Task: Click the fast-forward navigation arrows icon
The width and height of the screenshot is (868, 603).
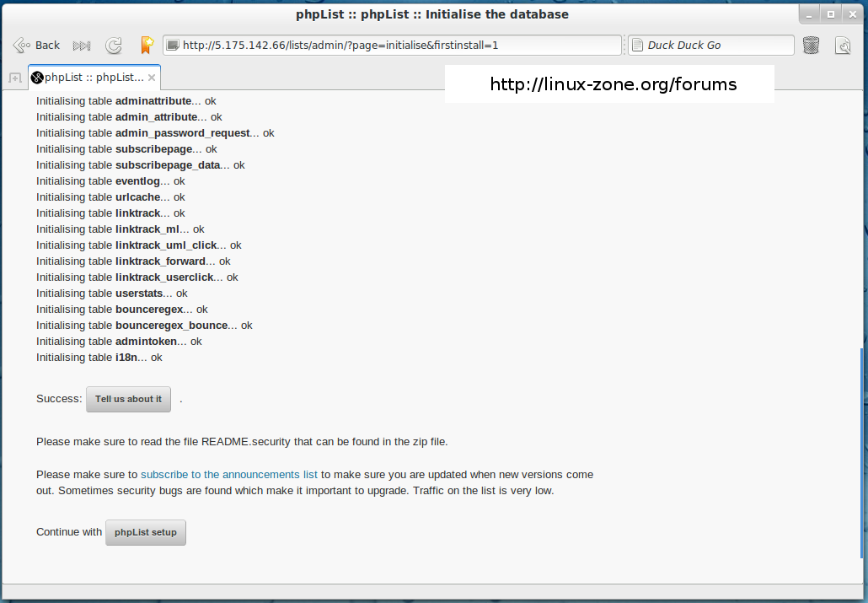Action: pyautogui.click(x=82, y=46)
